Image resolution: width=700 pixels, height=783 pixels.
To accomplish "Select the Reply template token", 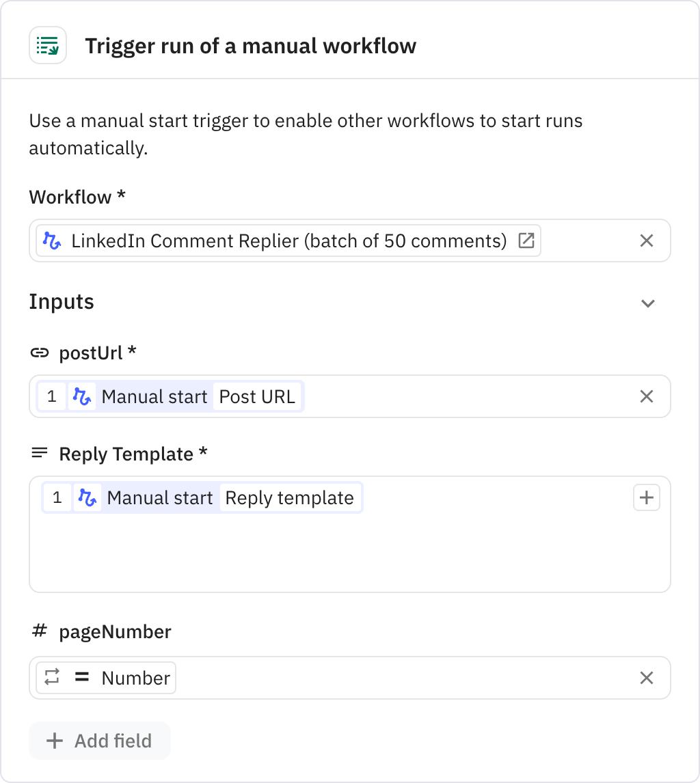I will 291,497.
